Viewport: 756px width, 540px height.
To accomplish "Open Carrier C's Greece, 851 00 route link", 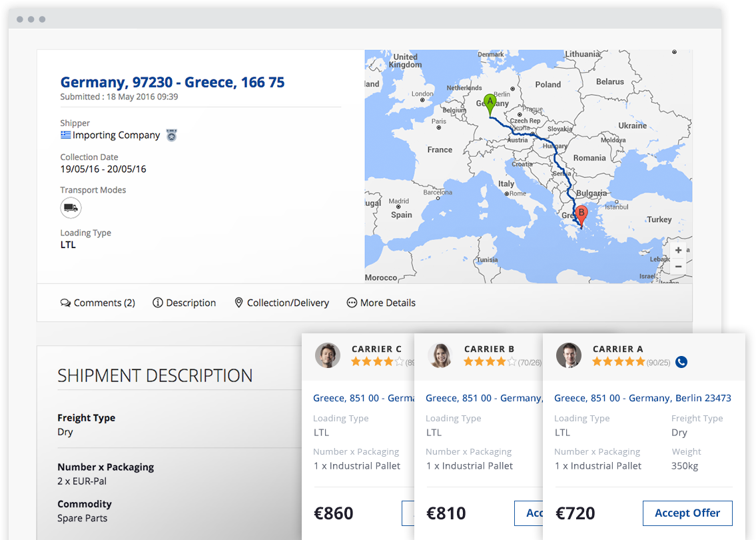I will (364, 398).
